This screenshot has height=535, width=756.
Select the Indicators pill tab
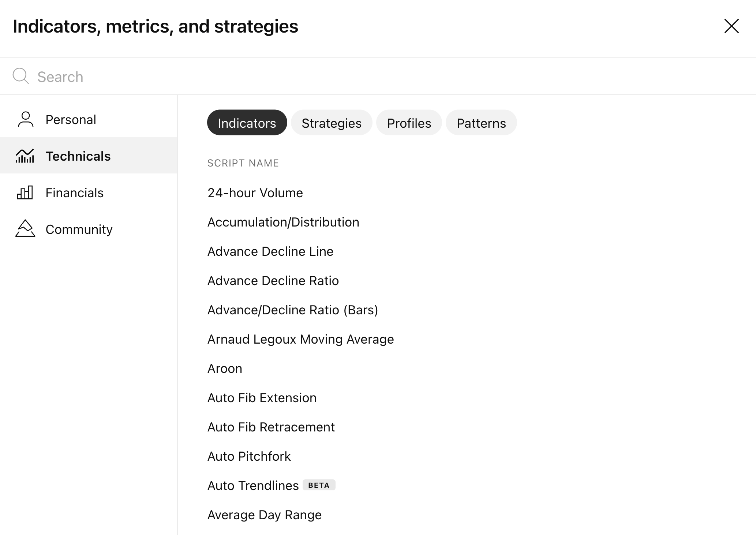click(247, 123)
